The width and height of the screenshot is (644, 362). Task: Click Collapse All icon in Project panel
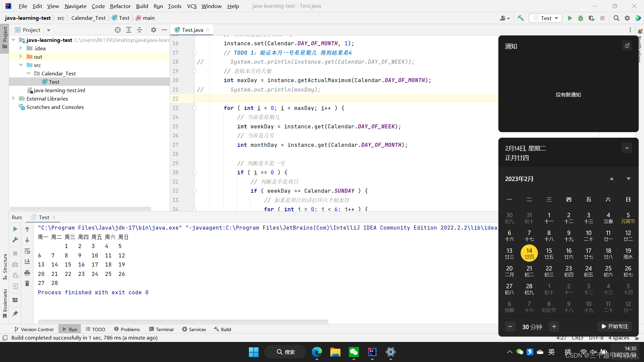[140, 30]
